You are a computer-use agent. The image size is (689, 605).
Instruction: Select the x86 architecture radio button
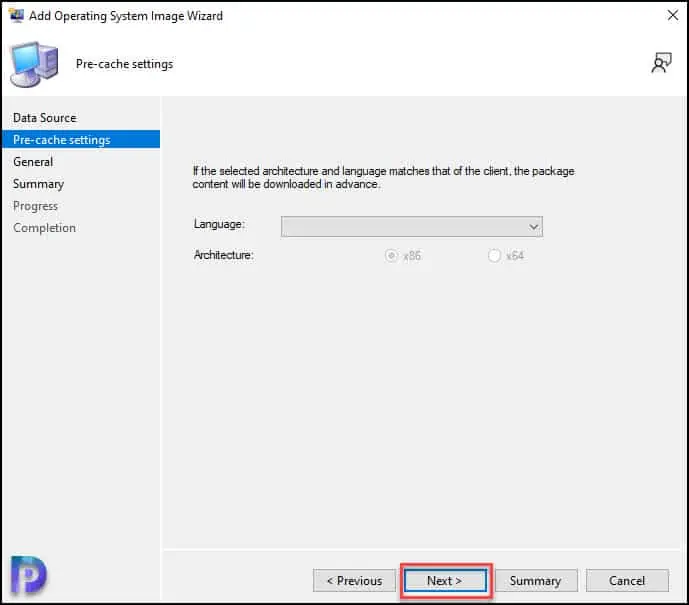(x=391, y=255)
